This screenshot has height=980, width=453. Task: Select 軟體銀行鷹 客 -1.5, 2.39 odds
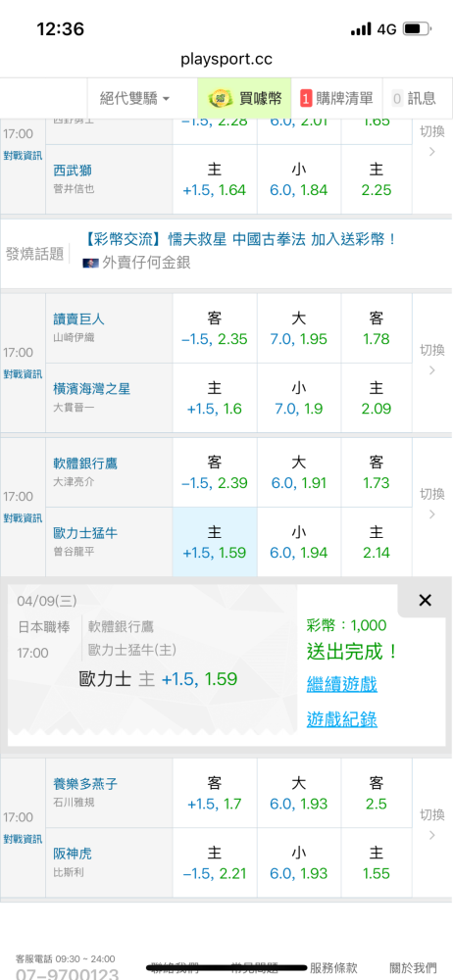[215, 472]
